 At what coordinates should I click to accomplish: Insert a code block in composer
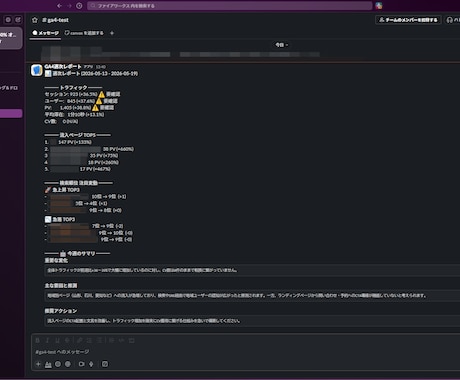(132, 340)
